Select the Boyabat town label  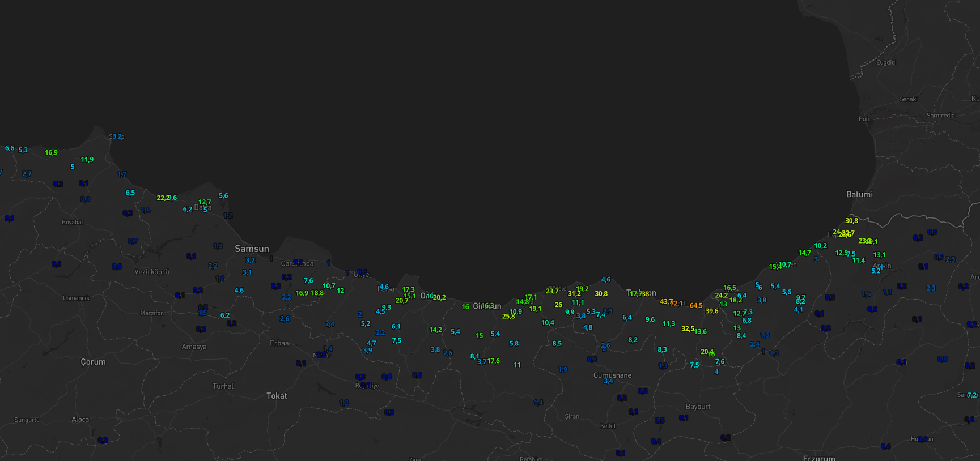coord(73,222)
